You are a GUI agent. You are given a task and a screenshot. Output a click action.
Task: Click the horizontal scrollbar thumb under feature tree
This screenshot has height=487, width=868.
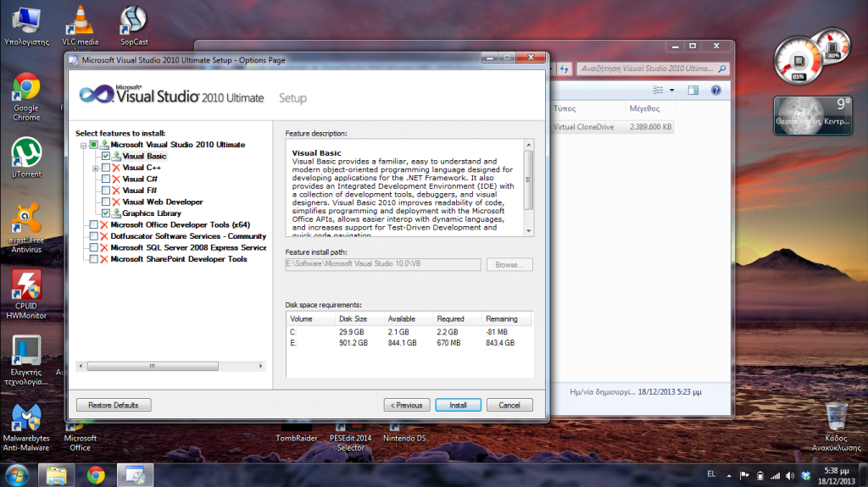(153, 367)
